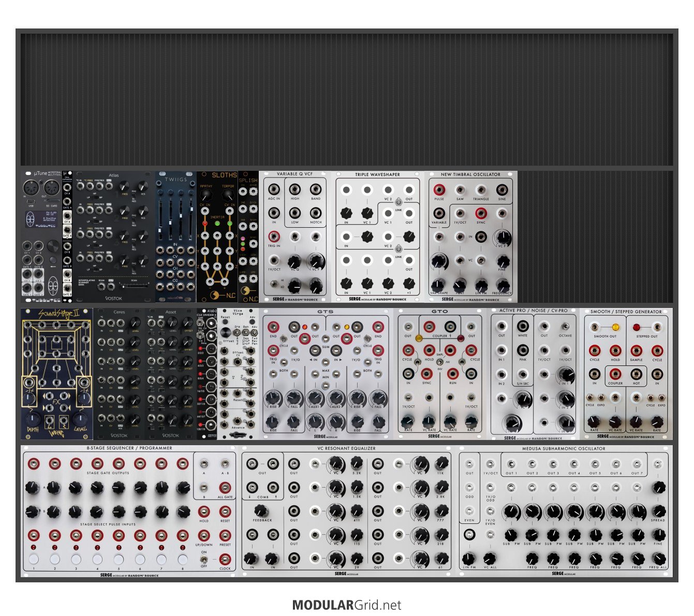This screenshot has width=694, height=616.
Task: Click the VARIABLE output jack on New Timbral Oscillator
Action: (x=439, y=213)
